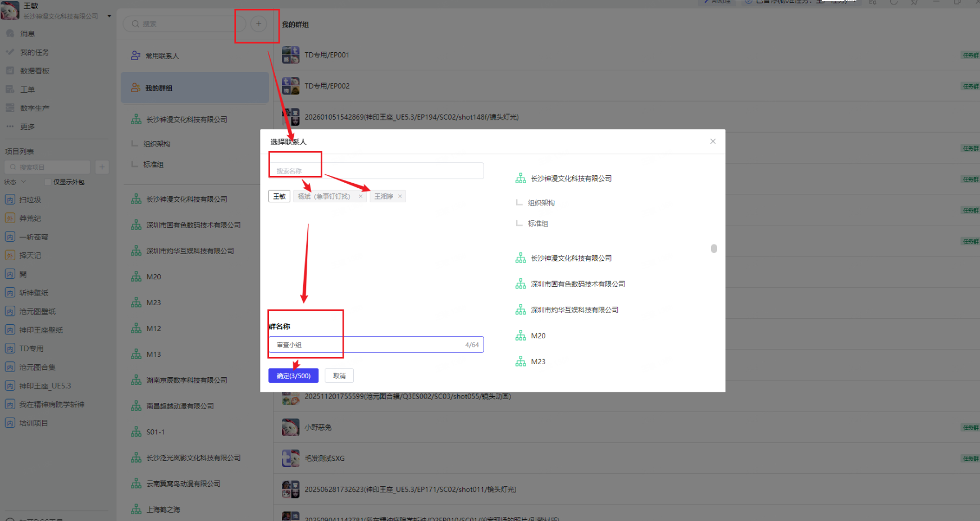Open project 沧元图壁纸
The height and width of the screenshot is (521, 980).
38,311
